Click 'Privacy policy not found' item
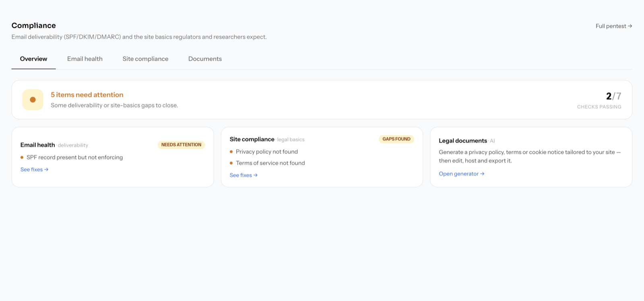644x301 pixels. (x=267, y=152)
